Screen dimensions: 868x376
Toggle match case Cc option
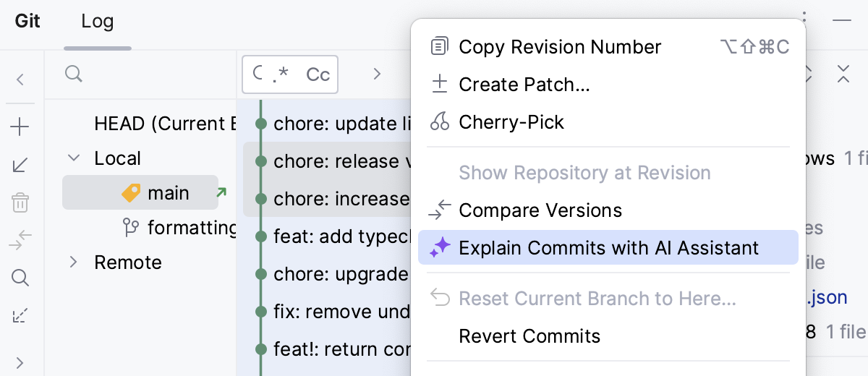click(318, 74)
